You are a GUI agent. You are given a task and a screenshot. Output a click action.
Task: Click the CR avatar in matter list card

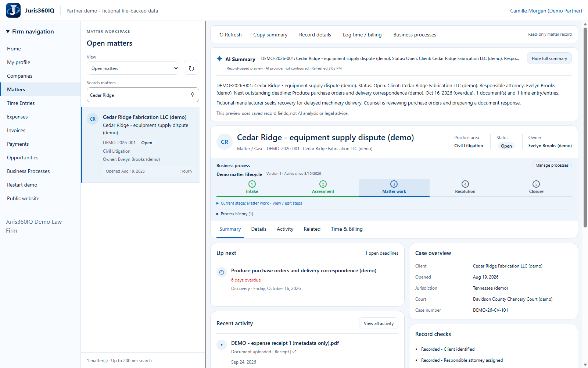[93, 119]
